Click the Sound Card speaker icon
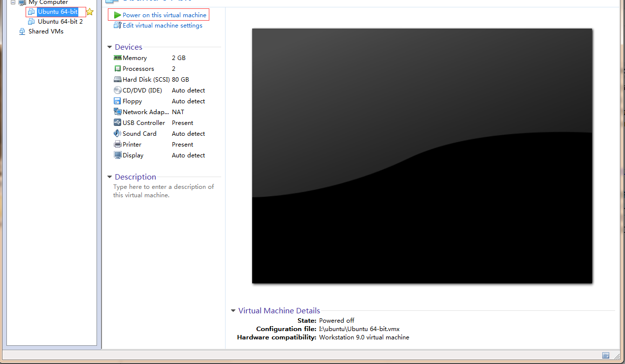 [x=117, y=134]
